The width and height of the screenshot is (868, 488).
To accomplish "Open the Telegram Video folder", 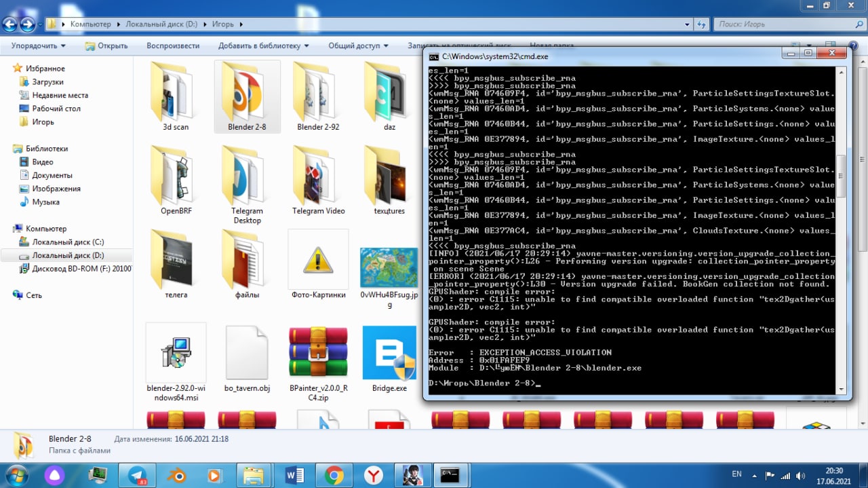I will point(318,180).
